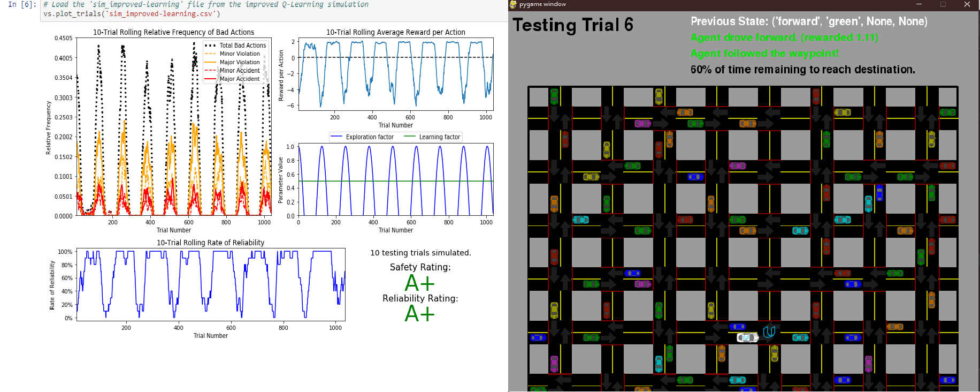The image size is (980, 392).
Task: Click the 100% y-axis tick on reliability chart
Action: coord(65,252)
